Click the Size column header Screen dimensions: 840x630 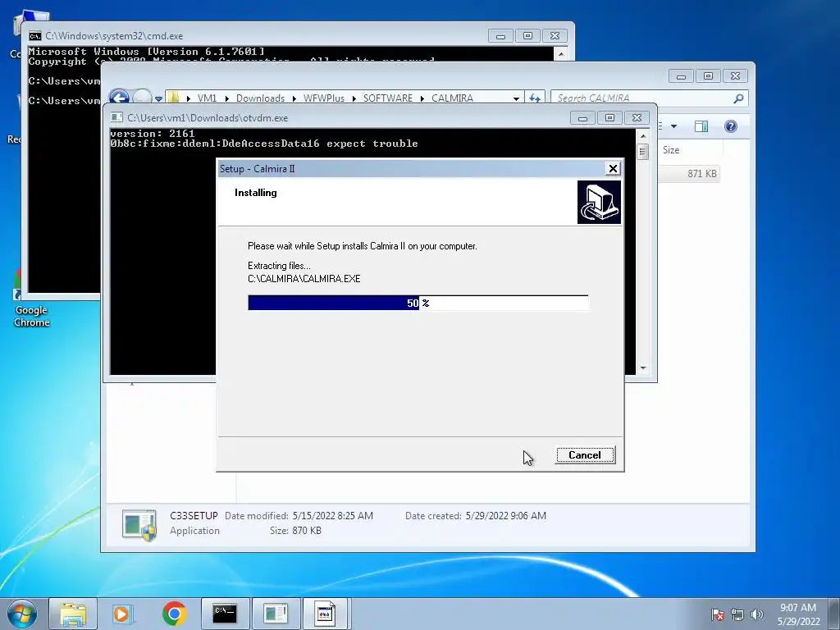tap(671, 150)
